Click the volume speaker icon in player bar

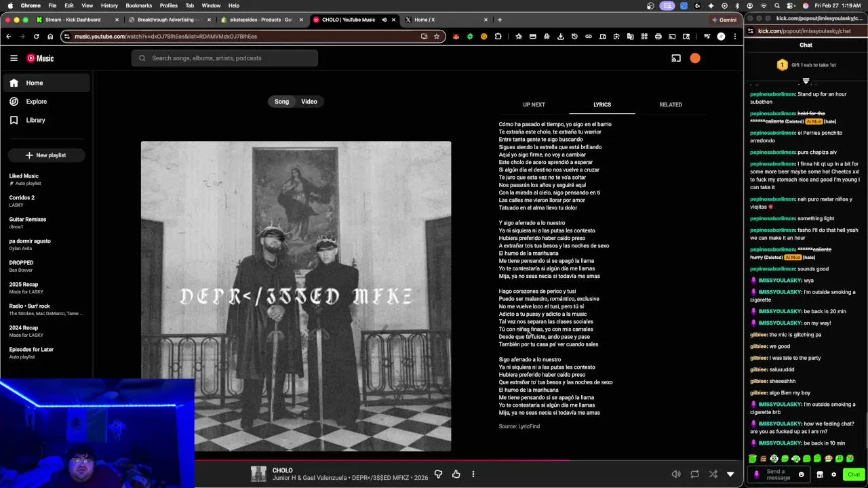(676, 474)
